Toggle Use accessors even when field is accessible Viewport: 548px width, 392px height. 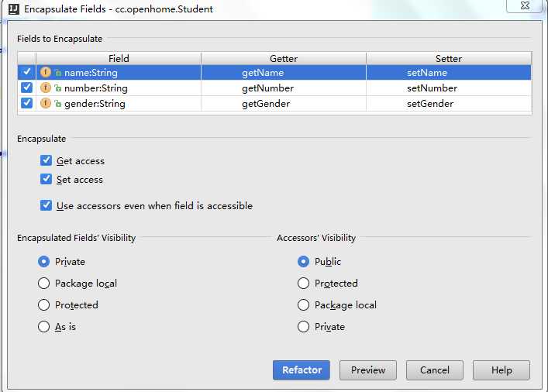tap(46, 205)
